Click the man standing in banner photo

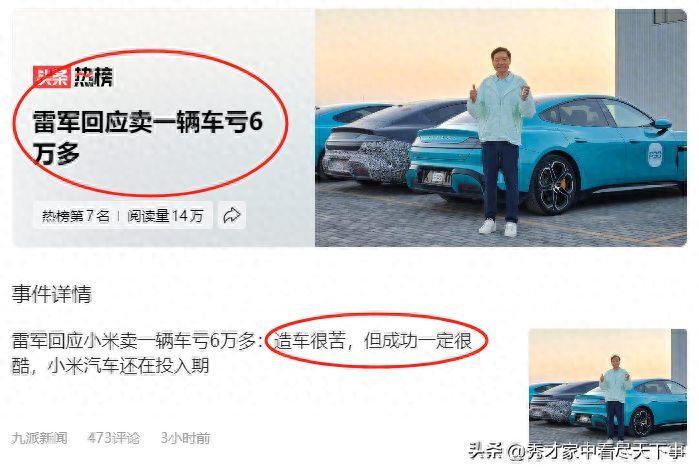[501, 140]
